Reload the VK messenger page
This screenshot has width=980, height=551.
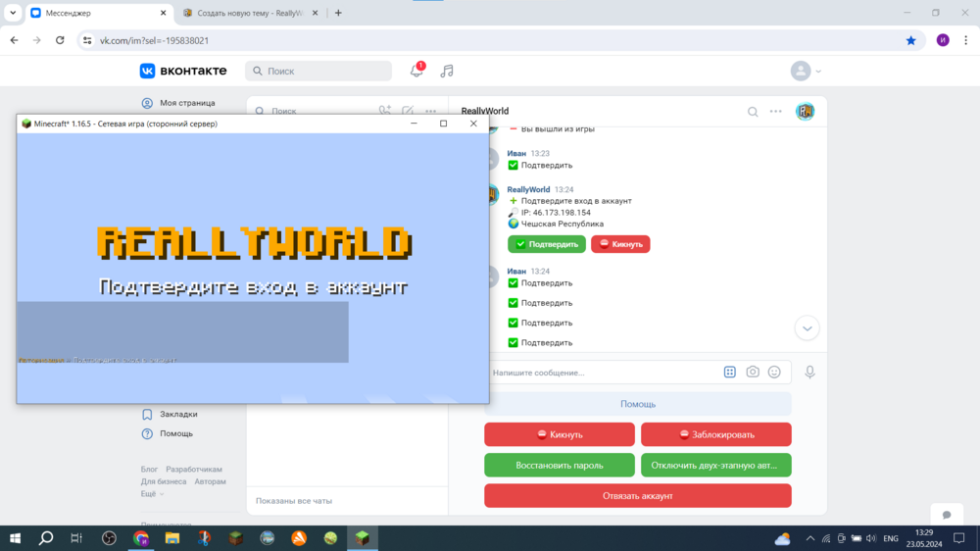(x=60, y=40)
